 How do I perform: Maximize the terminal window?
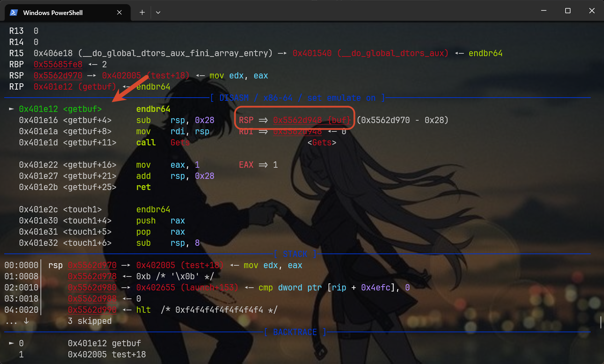click(568, 11)
